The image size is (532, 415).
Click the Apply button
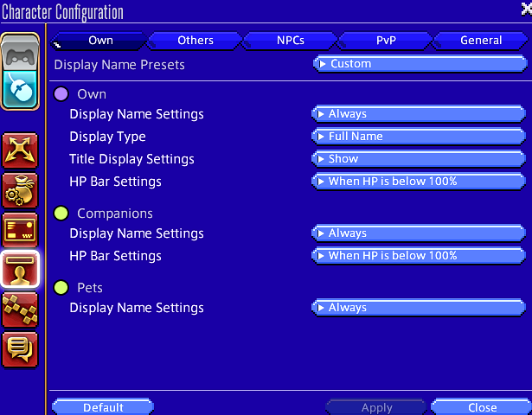pyautogui.click(x=376, y=407)
